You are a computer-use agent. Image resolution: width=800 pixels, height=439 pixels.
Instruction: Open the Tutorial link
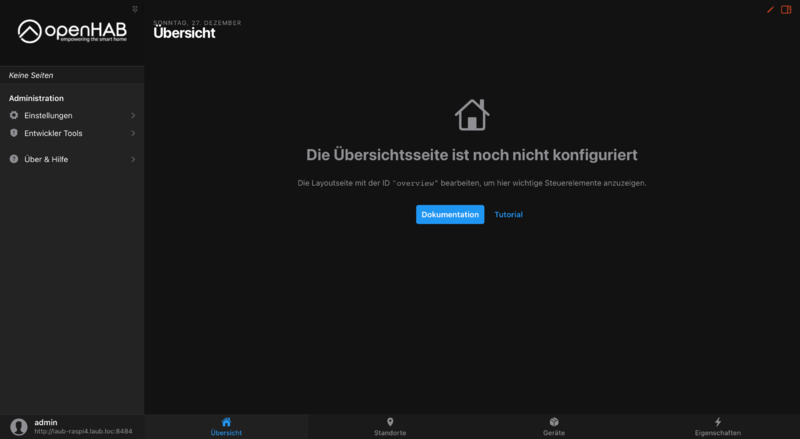click(508, 214)
